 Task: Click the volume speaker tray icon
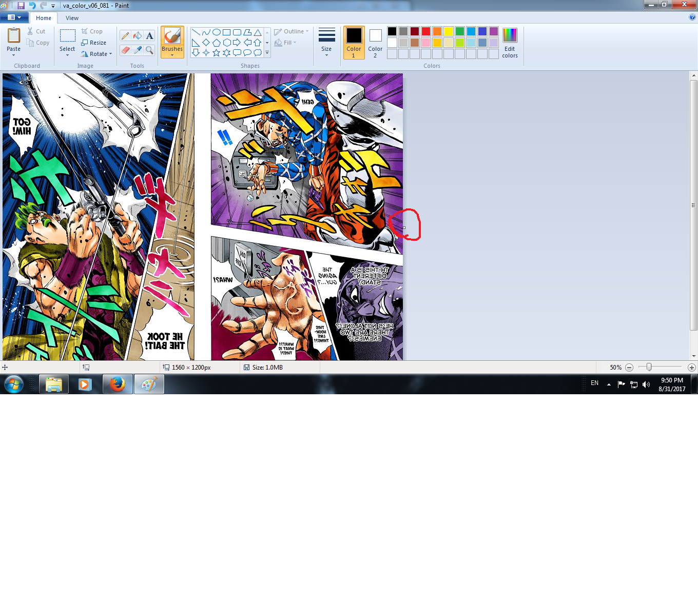tap(646, 384)
